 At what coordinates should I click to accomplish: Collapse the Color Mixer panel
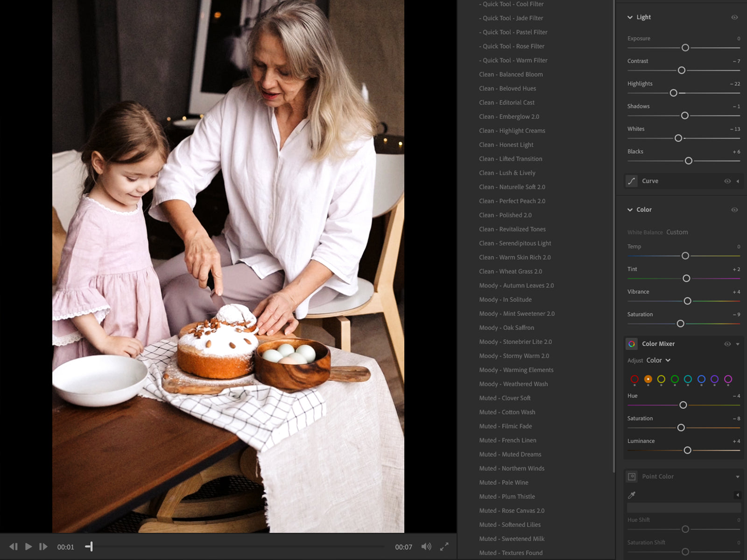[738, 343]
